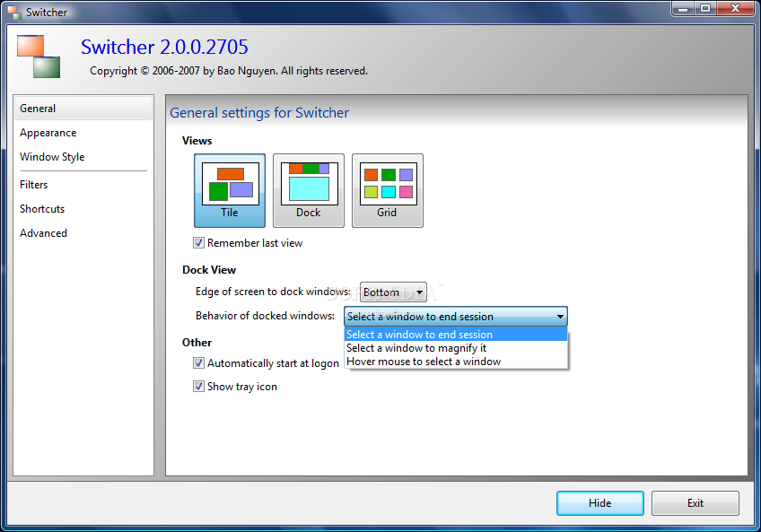The width and height of the screenshot is (761, 532).
Task: Click the General settings for Switcher heading
Action: tap(259, 113)
